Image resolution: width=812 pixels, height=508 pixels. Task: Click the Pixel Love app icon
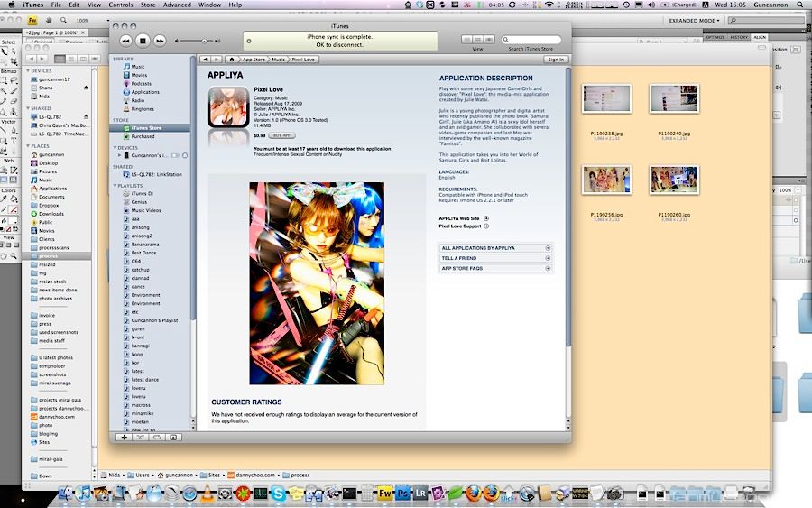228,107
